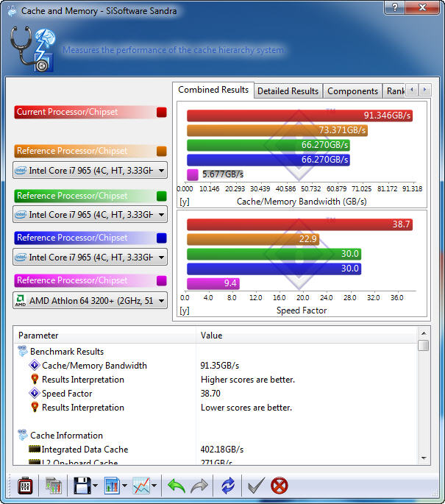The height and width of the screenshot is (504, 445).
Task: Click the results list scrollbar down arrow
Action: tap(424, 458)
